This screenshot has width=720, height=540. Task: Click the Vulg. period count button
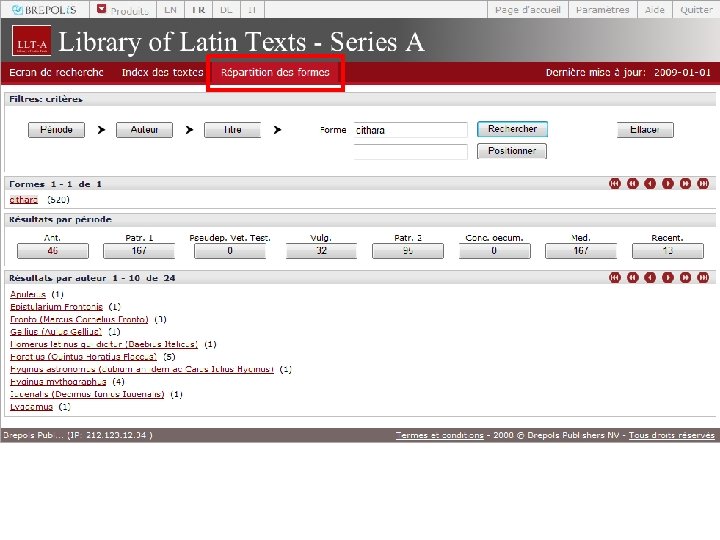(321, 251)
